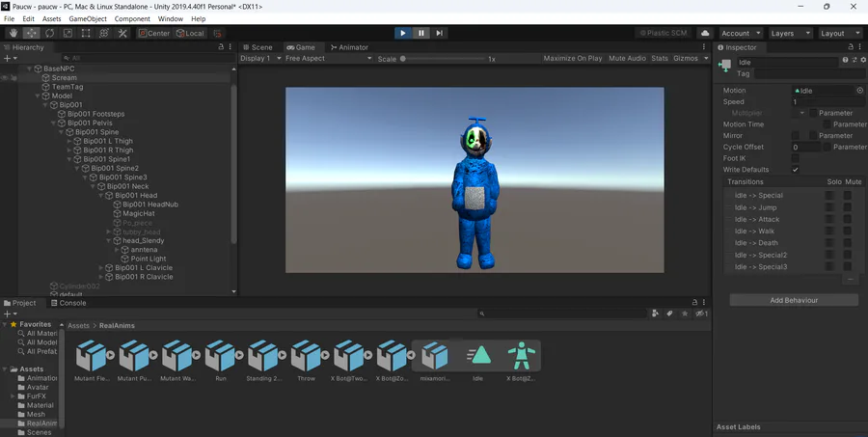Toggle Maximize On Play
The image size is (868, 437).
pos(572,59)
